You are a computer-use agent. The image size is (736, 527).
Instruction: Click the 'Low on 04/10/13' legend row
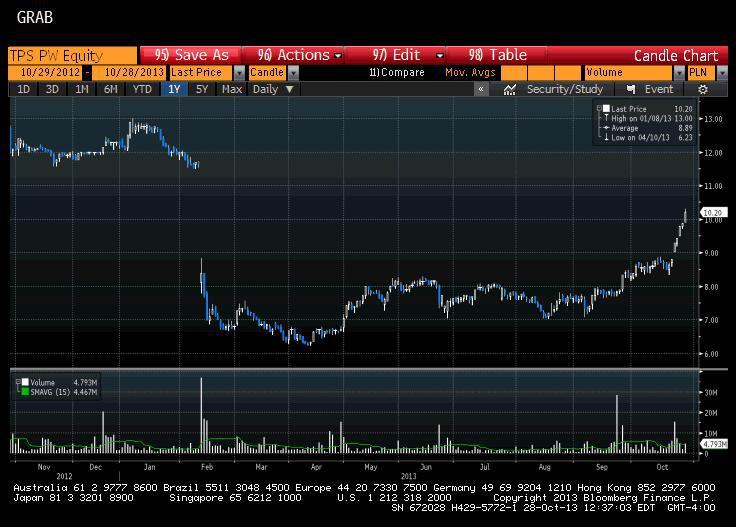click(x=648, y=137)
